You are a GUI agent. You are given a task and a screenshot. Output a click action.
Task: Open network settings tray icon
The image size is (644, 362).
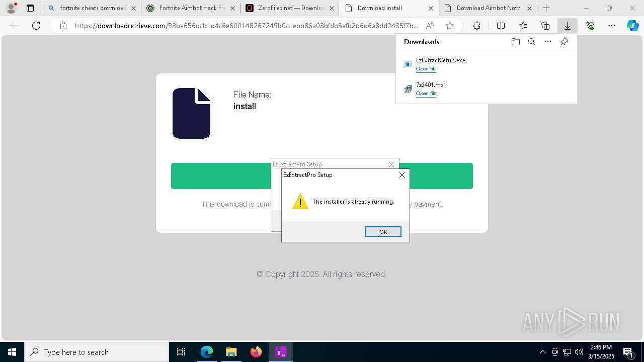[567, 352]
